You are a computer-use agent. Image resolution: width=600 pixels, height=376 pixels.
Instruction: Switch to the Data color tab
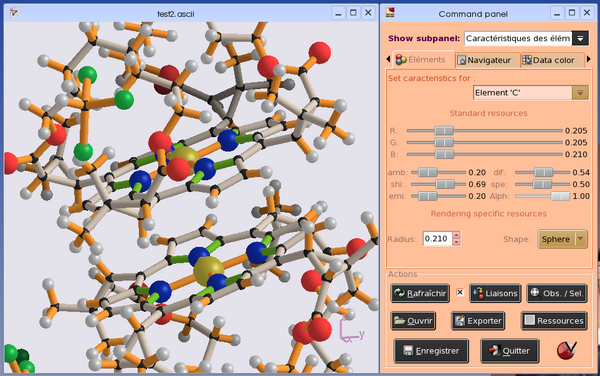tap(552, 60)
